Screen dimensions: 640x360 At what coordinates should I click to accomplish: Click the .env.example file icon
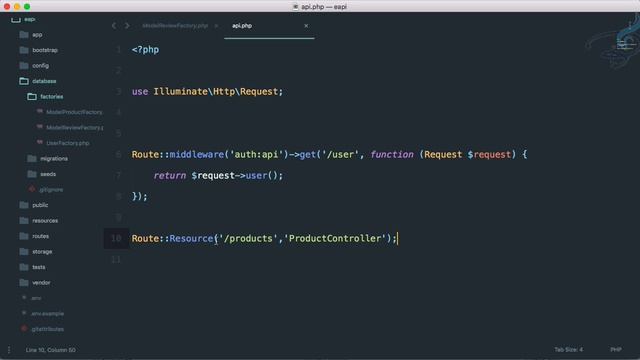[x=24, y=313]
